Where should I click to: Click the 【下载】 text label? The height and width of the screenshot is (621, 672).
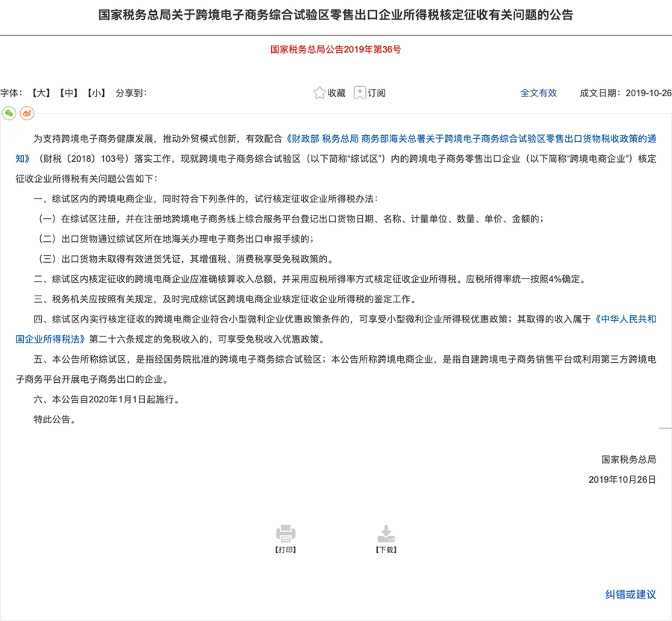(386, 550)
